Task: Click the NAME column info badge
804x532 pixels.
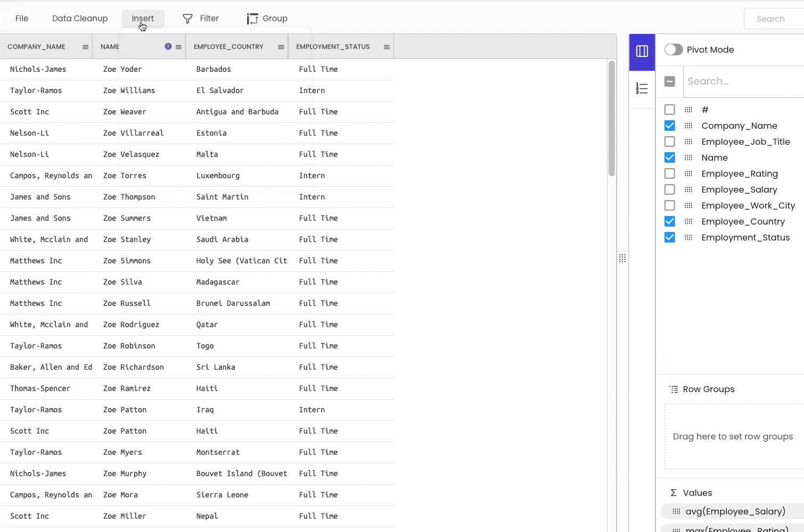Action: tap(168, 47)
